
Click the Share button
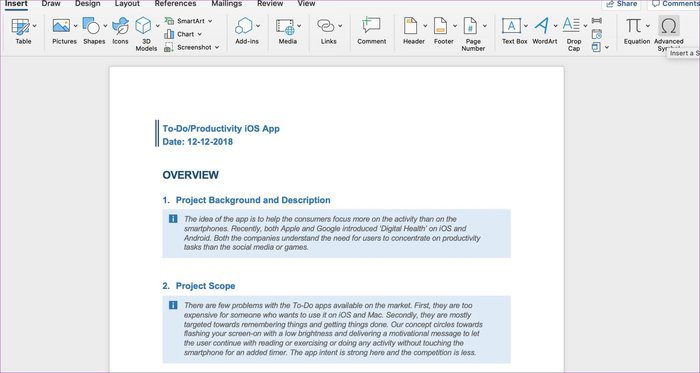click(x=621, y=4)
